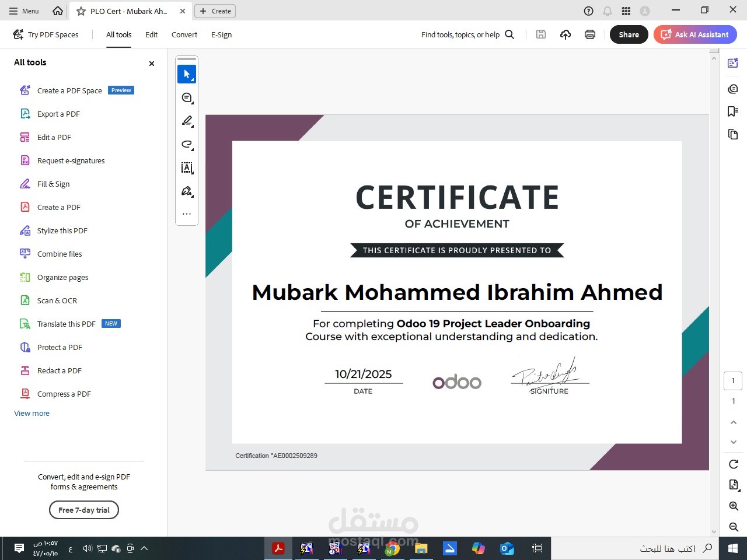
Task: Expand more quick tools ellipsis
Action: coord(187,214)
